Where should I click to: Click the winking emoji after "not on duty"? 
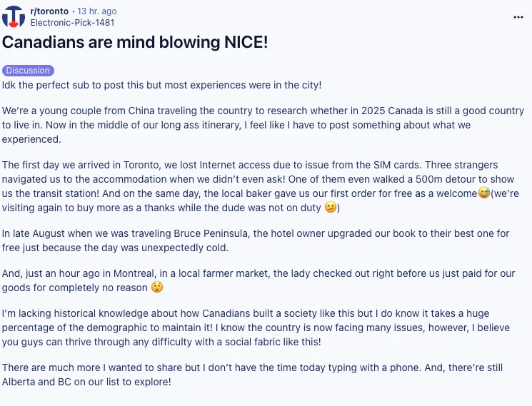click(x=330, y=208)
